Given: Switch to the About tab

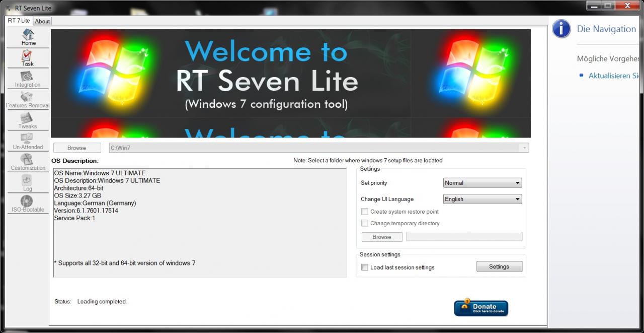Looking at the screenshot, I should tap(42, 21).
